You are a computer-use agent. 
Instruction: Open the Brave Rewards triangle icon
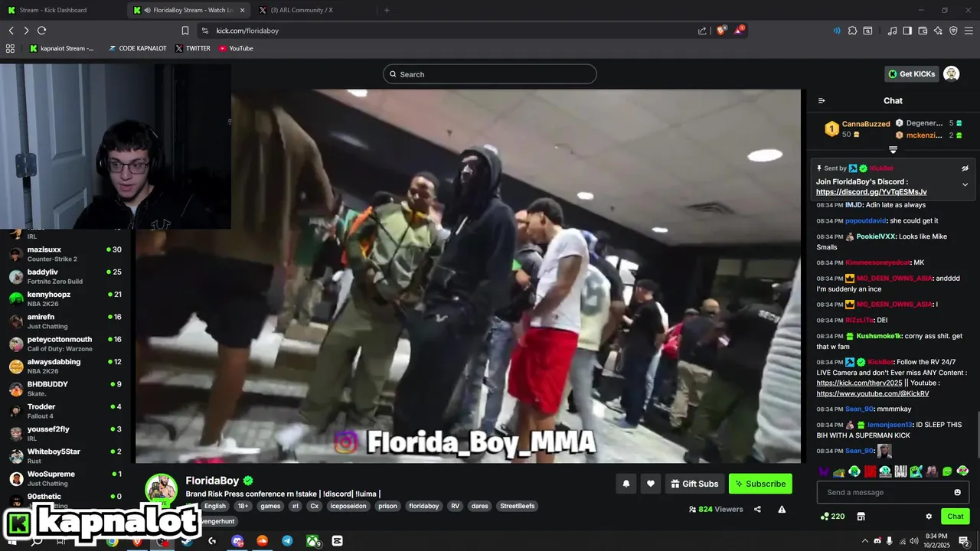click(x=739, y=31)
